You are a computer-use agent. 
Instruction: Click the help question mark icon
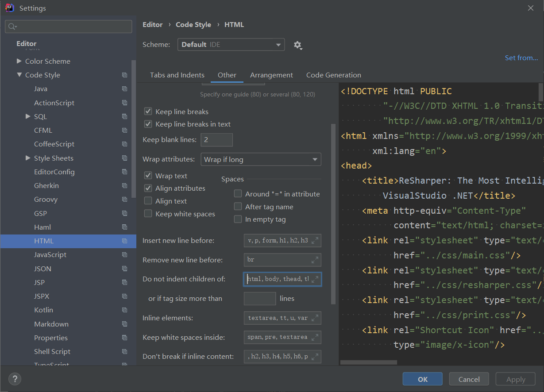click(x=15, y=379)
